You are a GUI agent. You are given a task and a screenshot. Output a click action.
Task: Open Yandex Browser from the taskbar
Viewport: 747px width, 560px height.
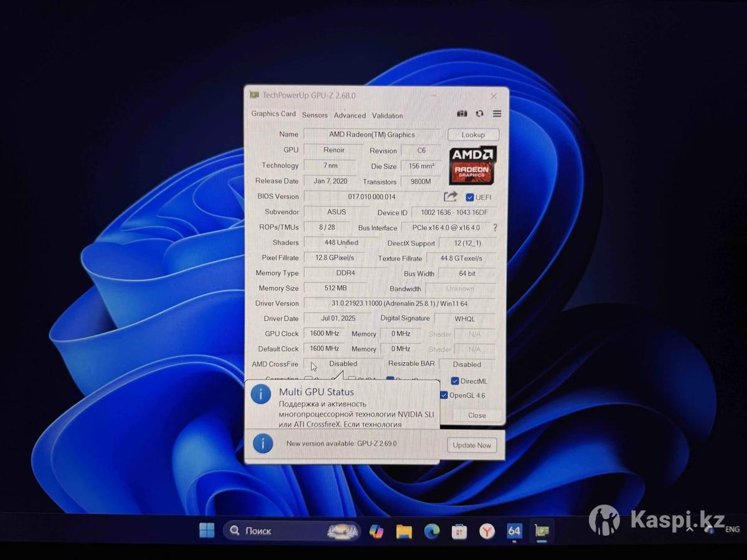click(487, 531)
